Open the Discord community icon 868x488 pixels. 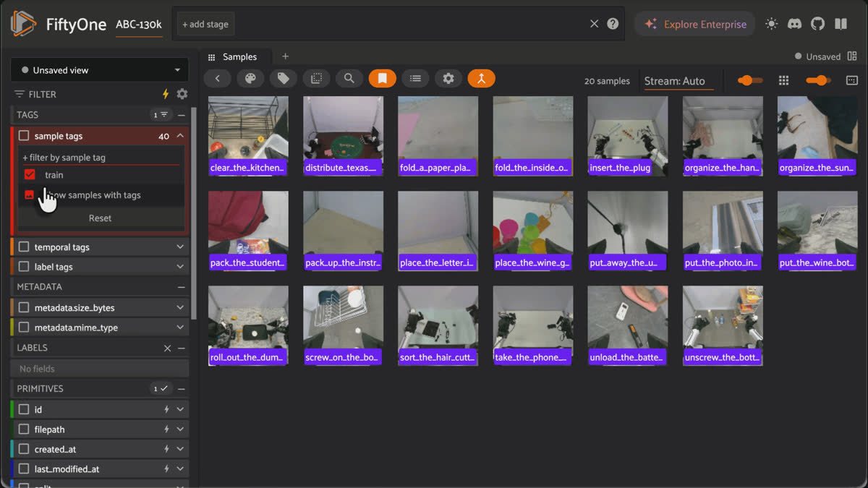coord(794,24)
